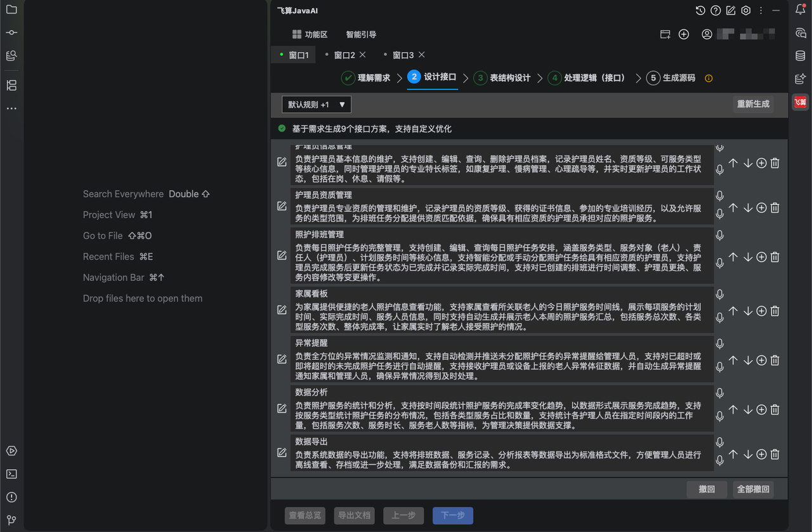This screenshot has height=532, width=812.
Task: Open the vertical three-dot options menu
Action: pos(760,11)
